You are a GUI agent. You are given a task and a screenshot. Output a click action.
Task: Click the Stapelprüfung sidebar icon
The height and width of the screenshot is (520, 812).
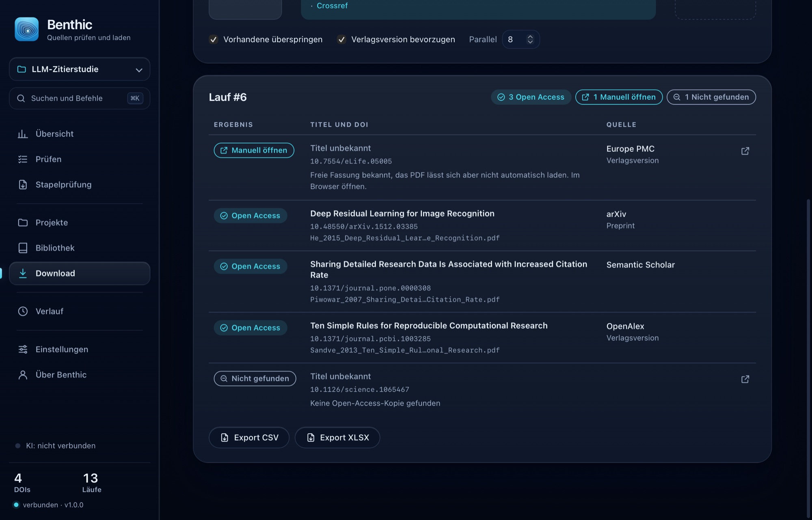pyautogui.click(x=23, y=185)
